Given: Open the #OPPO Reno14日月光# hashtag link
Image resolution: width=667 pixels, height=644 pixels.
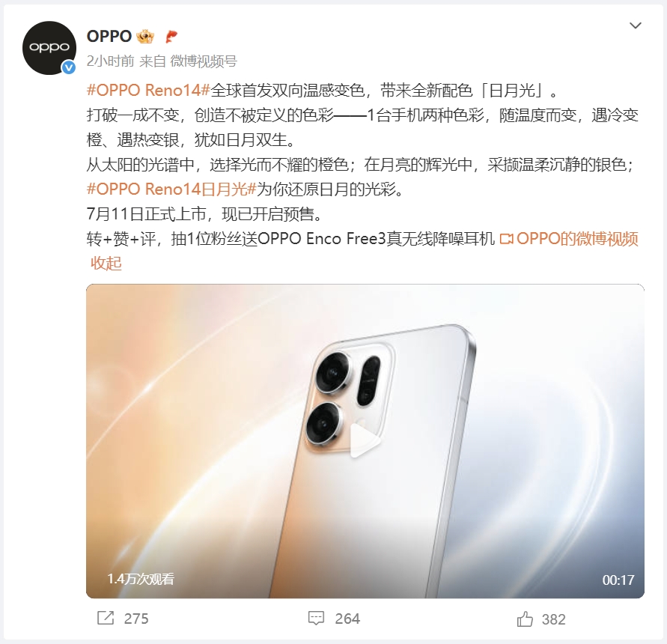Looking at the screenshot, I should pos(171,189).
